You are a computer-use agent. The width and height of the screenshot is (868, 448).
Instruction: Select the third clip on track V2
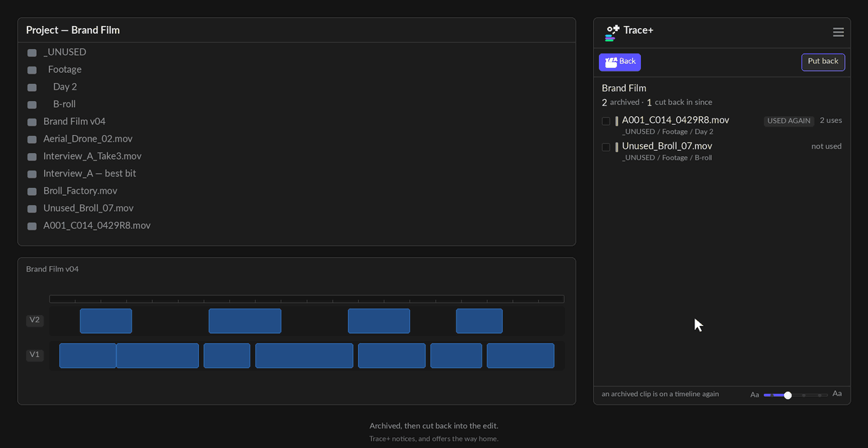[x=379, y=321]
